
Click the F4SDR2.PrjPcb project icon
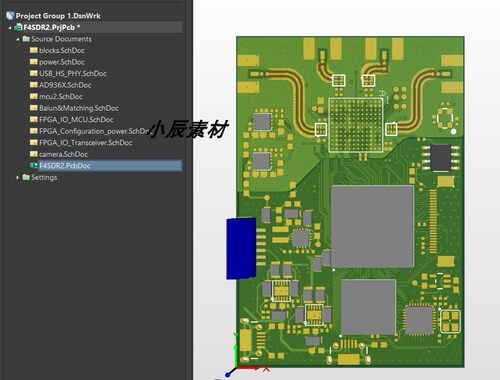point(18,27)
